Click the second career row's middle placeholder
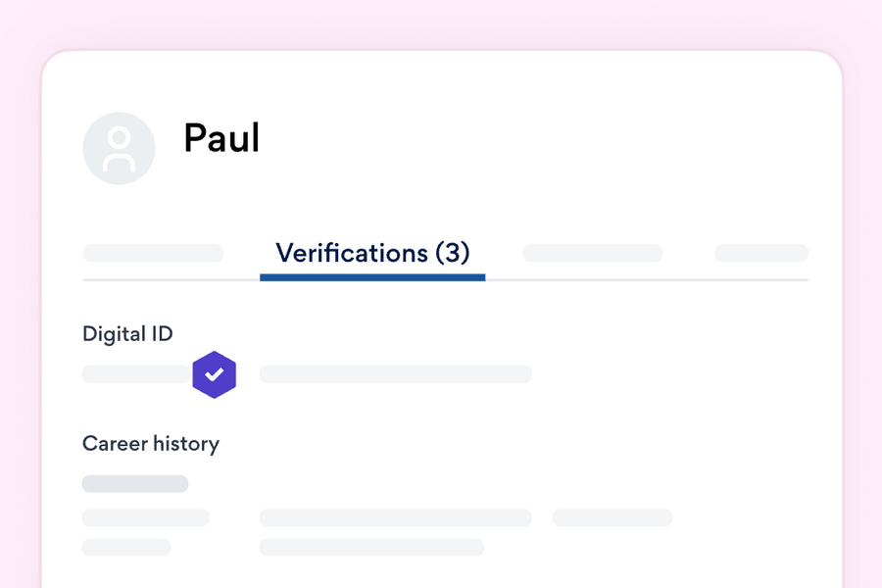Viewport: 882px width, 588px height. [x=371, y=547]
